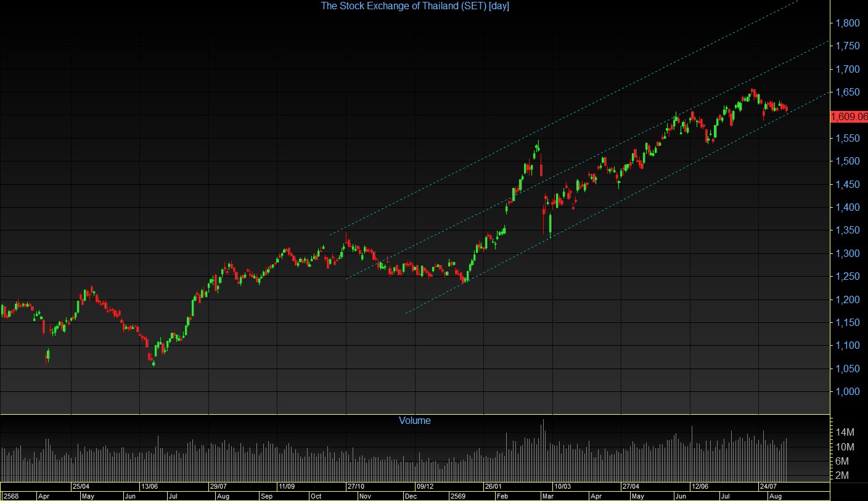Select the 09/12 date label
This screenshot has height=501, width=868.
pos(425,486)
